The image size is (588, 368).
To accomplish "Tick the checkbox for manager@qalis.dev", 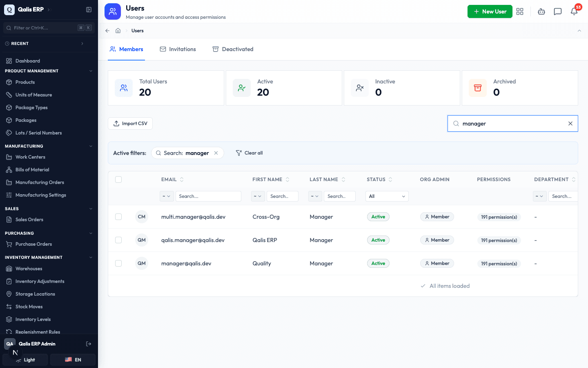I will [x=118, y=263].
